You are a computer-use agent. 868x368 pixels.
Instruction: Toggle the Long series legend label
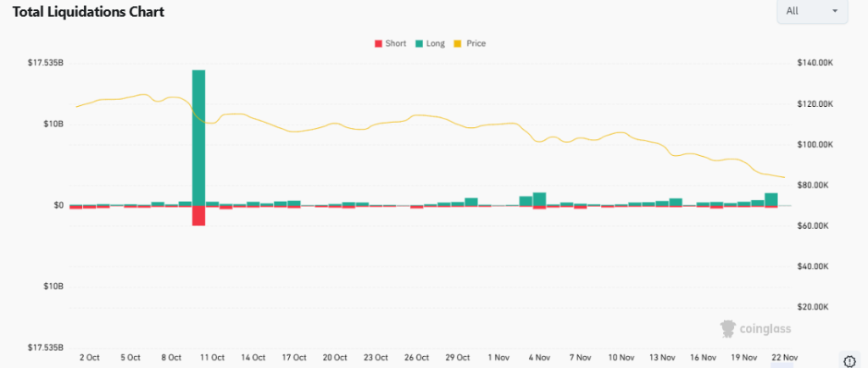(x=436, y=43)
